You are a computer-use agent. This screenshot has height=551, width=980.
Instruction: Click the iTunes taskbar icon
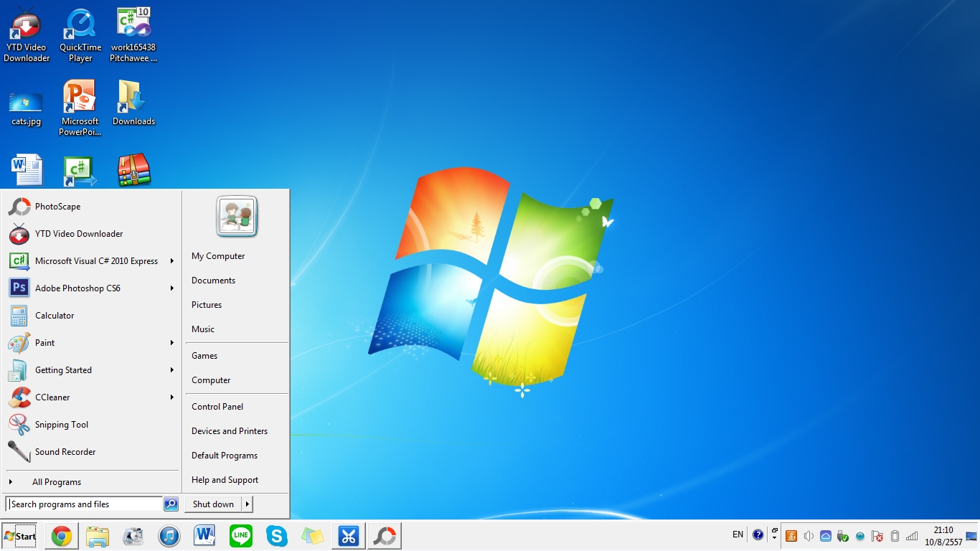pos(169,536)
